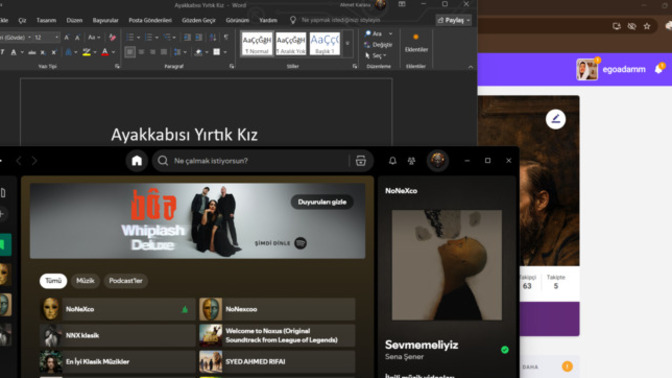The height and width of the screenshot is (378, 672).
Task: Open Spotify friend activity icon
Action: click(411, 161)
